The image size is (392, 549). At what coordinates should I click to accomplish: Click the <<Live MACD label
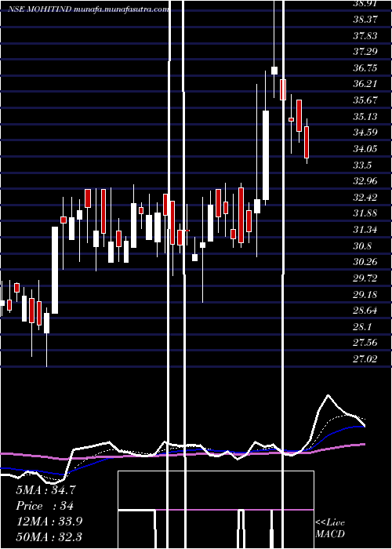pyautogui.click(x=330, y=529)
